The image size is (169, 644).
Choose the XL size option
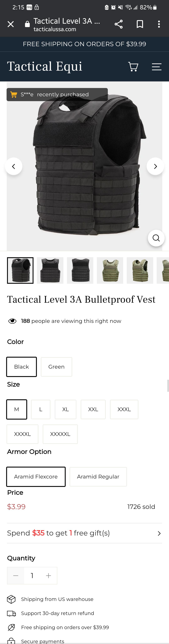point(66,409)
